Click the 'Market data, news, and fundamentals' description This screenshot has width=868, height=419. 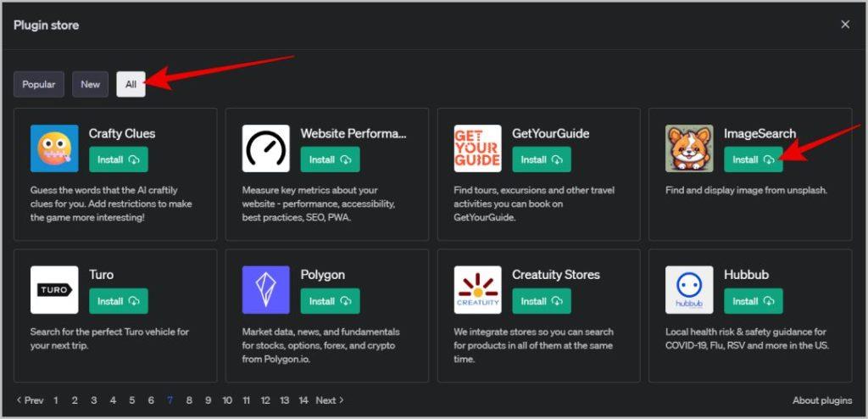coord(320,345)
